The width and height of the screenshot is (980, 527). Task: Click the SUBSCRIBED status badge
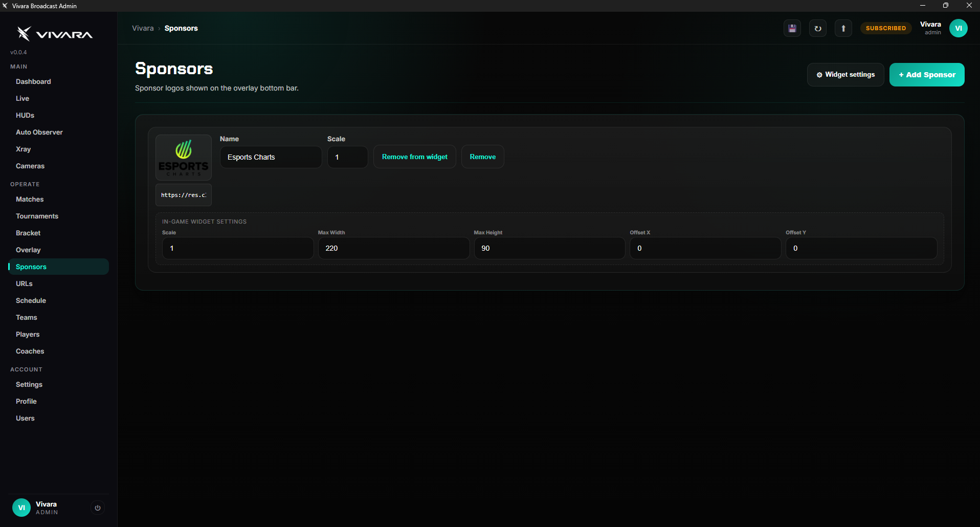(x=886, y=28)
